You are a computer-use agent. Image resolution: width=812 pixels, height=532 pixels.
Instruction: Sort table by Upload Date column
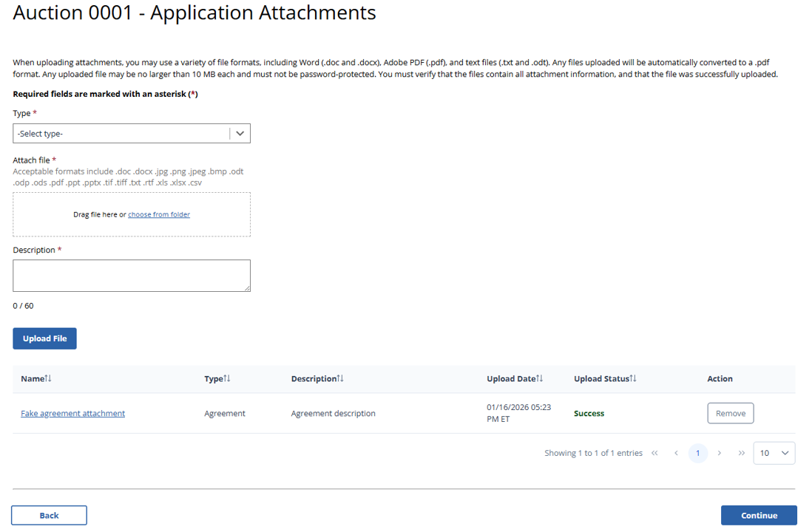pyautogui.click(x=539, y=378)
